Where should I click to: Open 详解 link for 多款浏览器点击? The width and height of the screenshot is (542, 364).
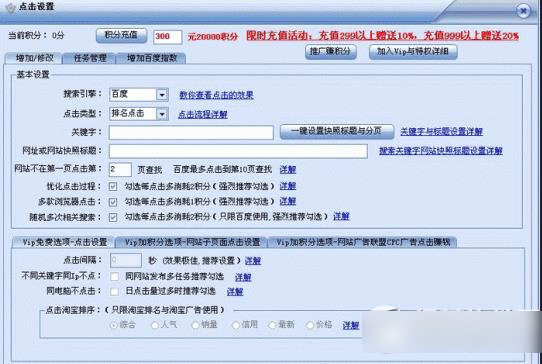(288, 201)
